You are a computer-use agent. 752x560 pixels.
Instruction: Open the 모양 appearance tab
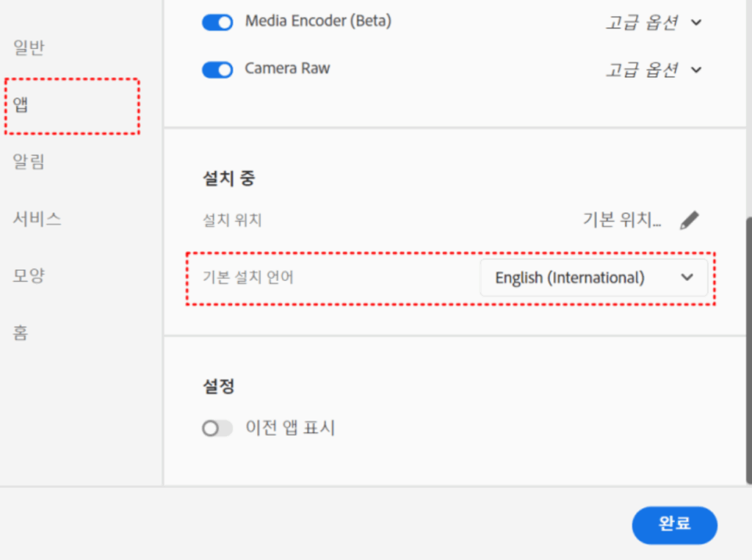[29, 276]
